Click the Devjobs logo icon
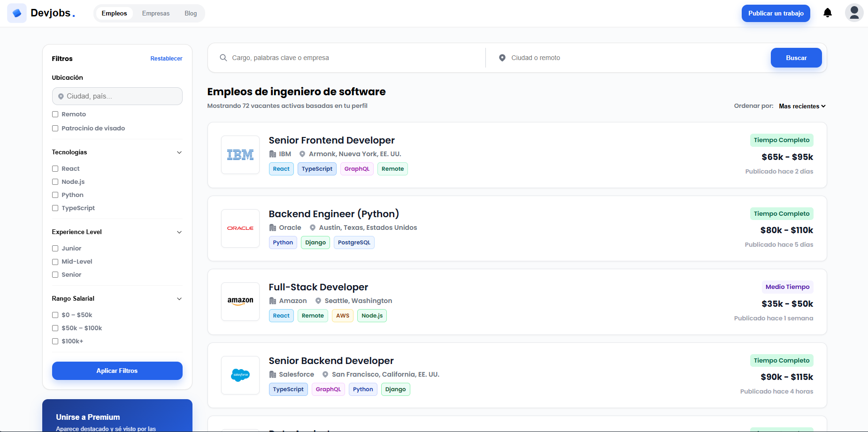 (17, 13)
